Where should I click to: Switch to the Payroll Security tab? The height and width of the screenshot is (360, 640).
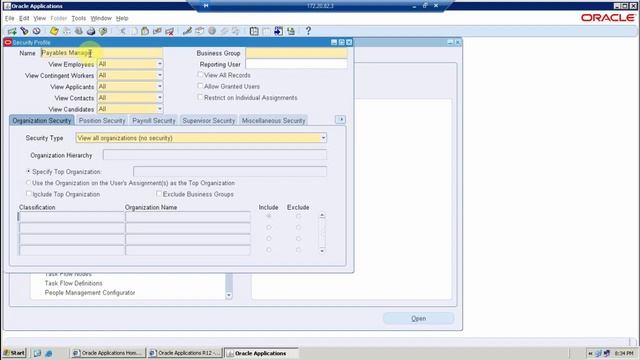pos(153,120)
